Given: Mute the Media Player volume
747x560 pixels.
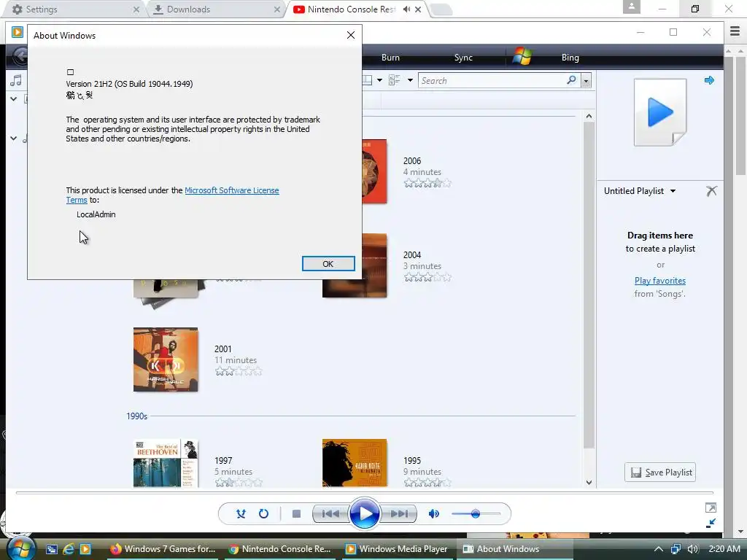Looking at the screenshot, I should click(x=433, y=514).
